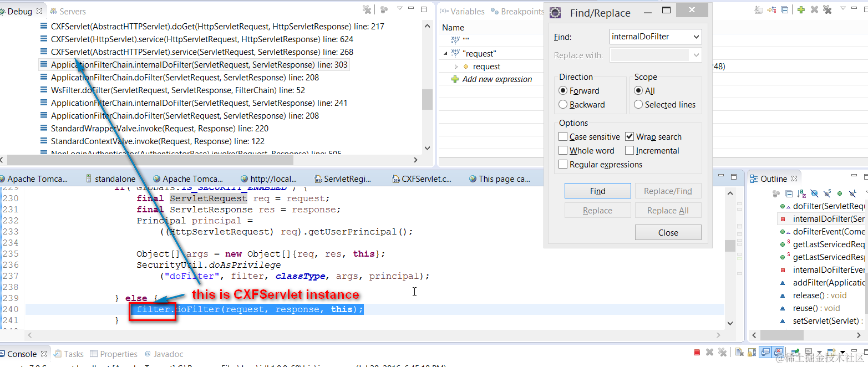Click Close button in Find/Replace dialog
This screenshot has width=868, height=367.
coord(668,233)
